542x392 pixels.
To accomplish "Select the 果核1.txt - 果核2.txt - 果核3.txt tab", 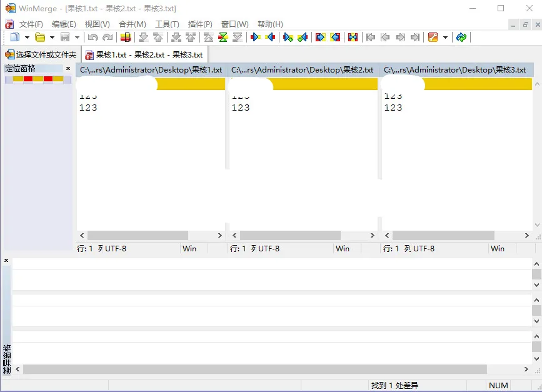I will (144, 55).
